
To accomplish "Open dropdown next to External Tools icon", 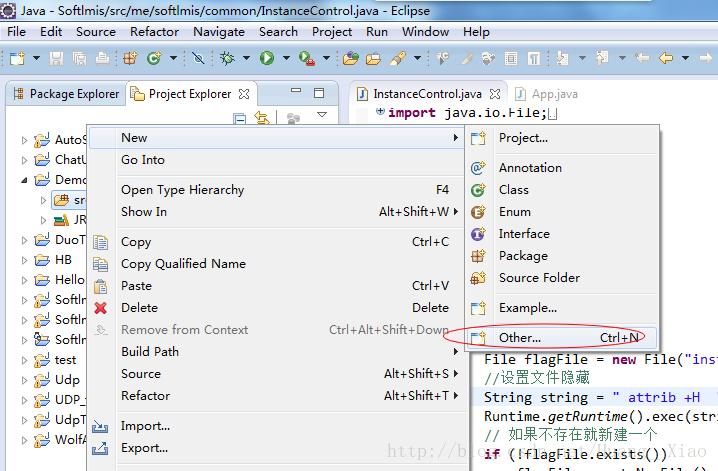I will point(326,58).
